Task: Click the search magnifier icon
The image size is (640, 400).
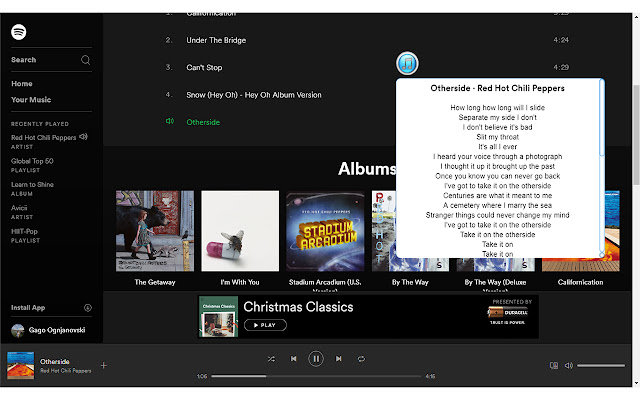Action: point(85,60)
